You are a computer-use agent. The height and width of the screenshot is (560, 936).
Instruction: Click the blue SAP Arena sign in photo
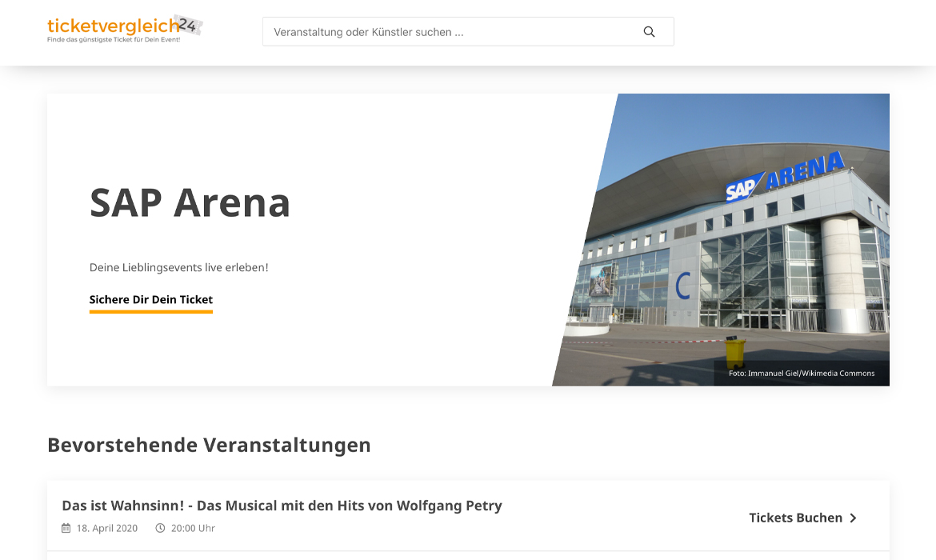click(x=785, y=176)
